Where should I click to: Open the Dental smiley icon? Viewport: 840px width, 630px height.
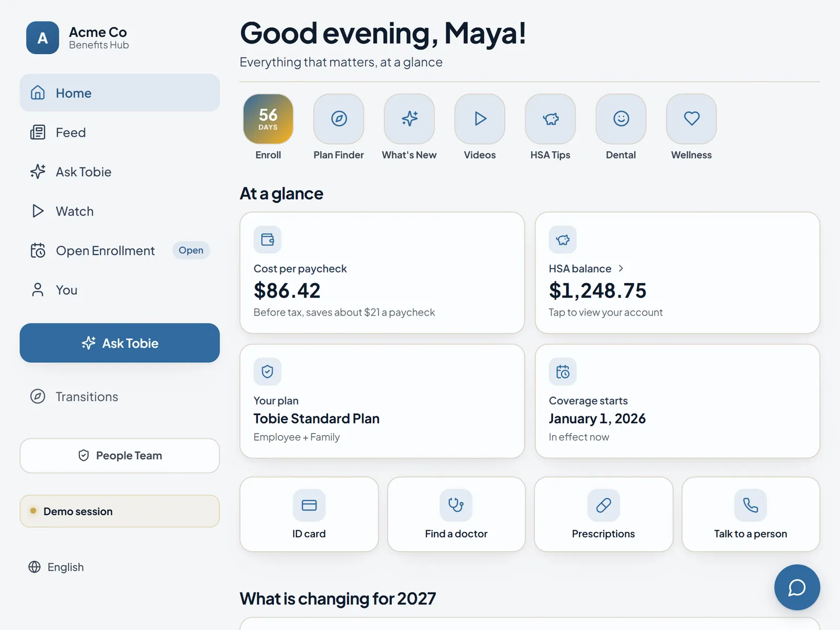[621, 119]
